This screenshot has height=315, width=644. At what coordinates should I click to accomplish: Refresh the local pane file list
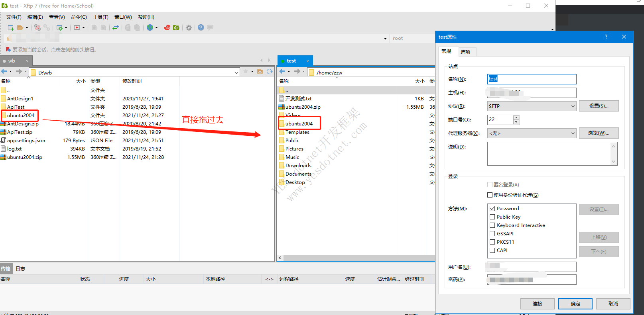(270, 71)
